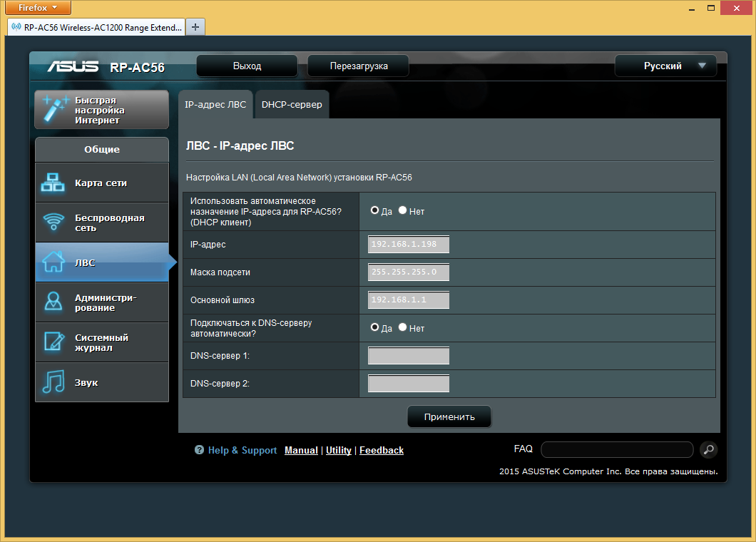The image size is (756, 542).
Task: Click the Wi-Fi icon beside Беспроводная сеть
Action: (53, 222)
